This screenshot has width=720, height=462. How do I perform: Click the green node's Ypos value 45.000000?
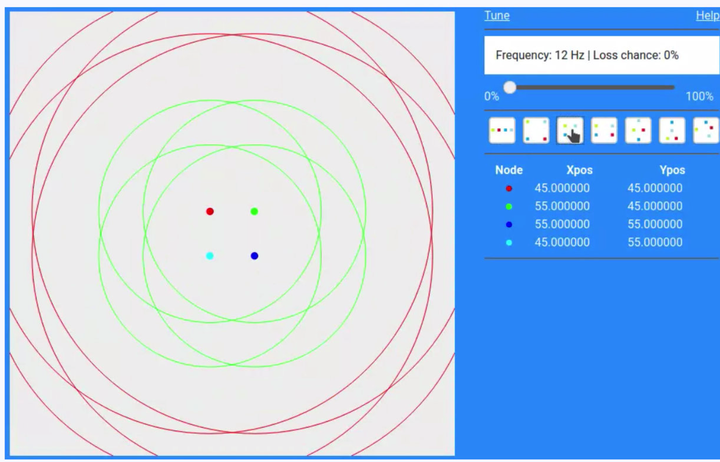point(655,206)
